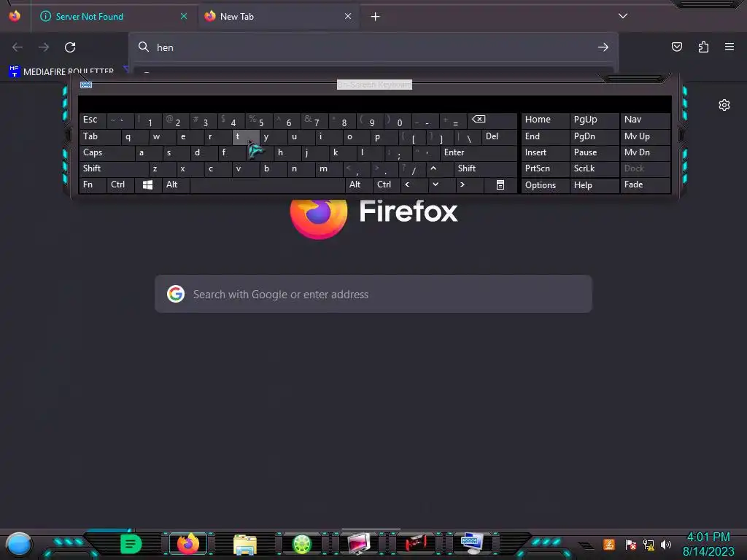Focus the Search with Google box
This screenshot has height=560, width=747.
[373, 295]
